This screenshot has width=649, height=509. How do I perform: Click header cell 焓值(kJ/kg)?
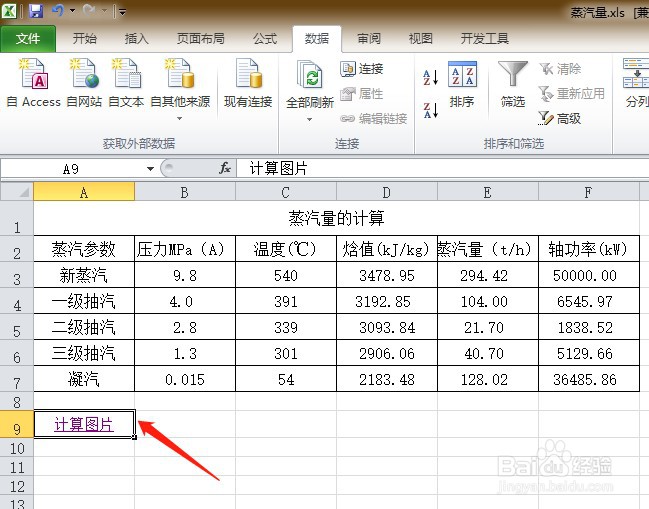pos(387,249)
